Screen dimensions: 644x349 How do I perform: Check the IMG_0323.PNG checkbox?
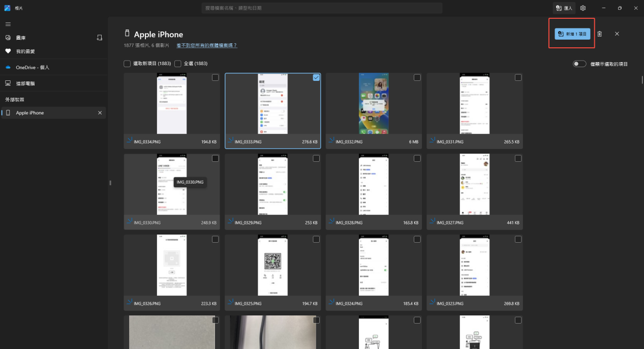click(x=518, y=239)
